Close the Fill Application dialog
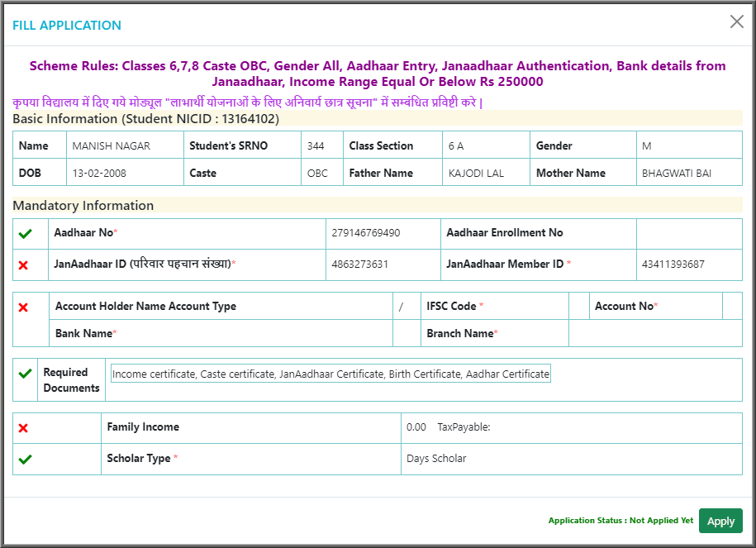The image size is (756, 548). [x=736, y=22]
